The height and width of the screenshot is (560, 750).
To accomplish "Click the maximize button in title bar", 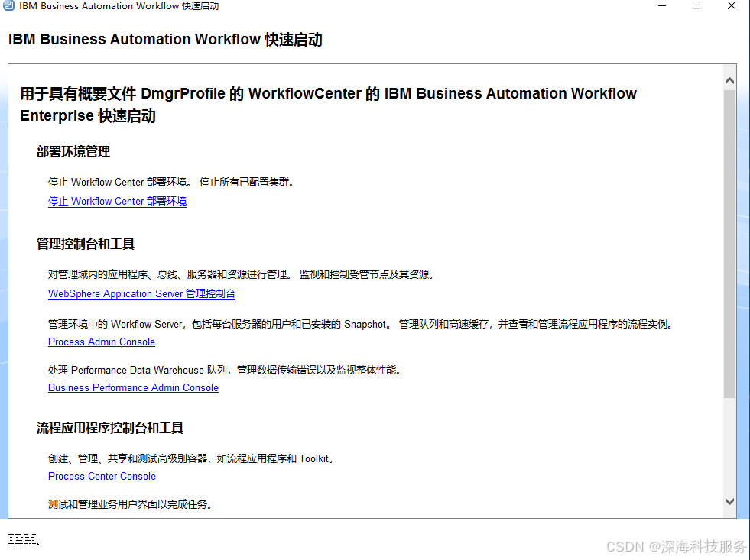I will (x=696, y=6).
